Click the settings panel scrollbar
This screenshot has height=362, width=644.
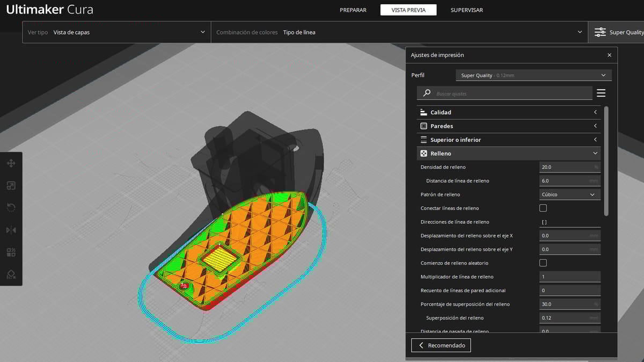(606, 161)
